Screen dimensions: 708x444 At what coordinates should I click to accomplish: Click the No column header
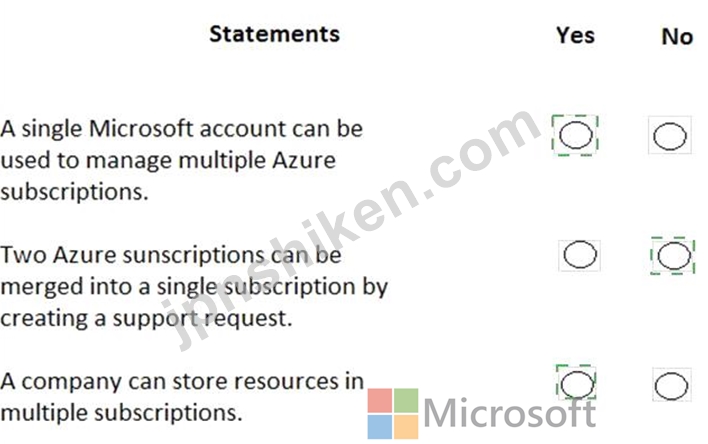[677, 36]
